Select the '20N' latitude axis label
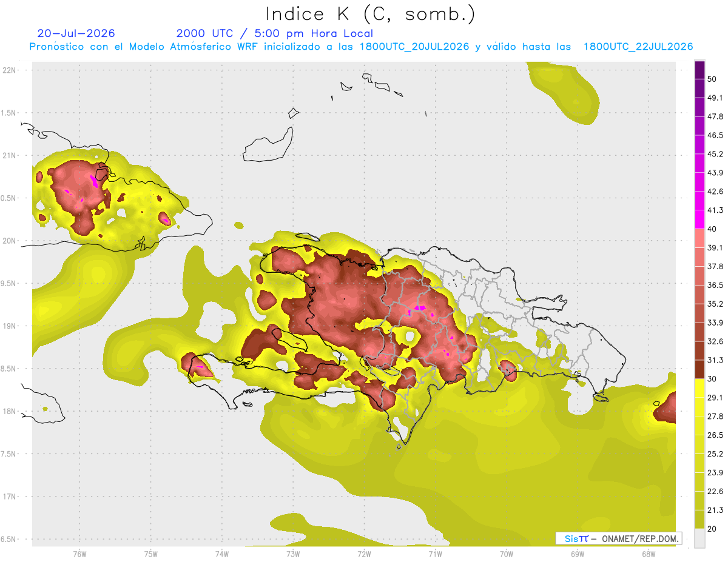The width and height of the screenshot is (728, 562). pos(10,241)
